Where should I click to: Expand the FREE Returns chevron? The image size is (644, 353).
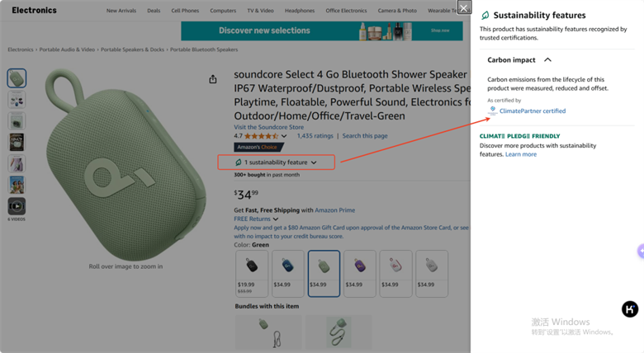pos(276,219)
